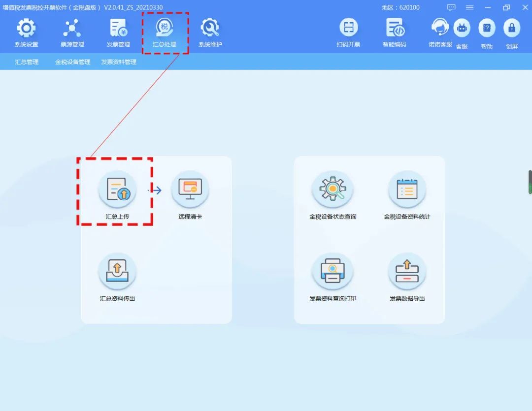
Task: Open 客服 robot icon
Action: pos(462,28)
